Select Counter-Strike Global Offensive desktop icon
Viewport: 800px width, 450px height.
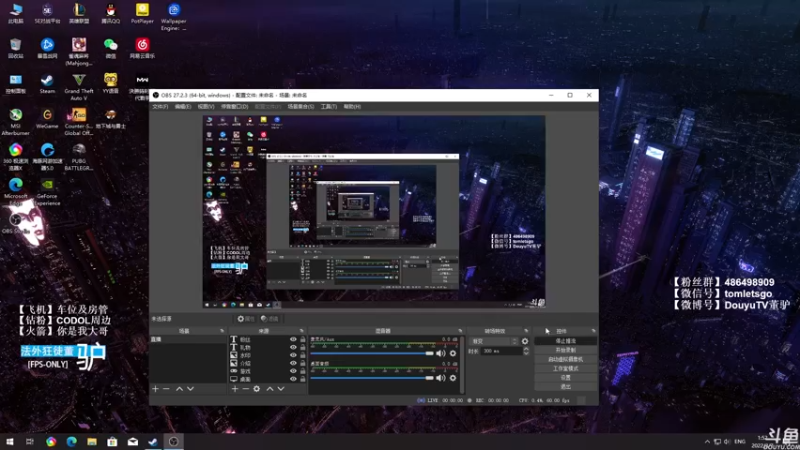(x=79, y=122)
